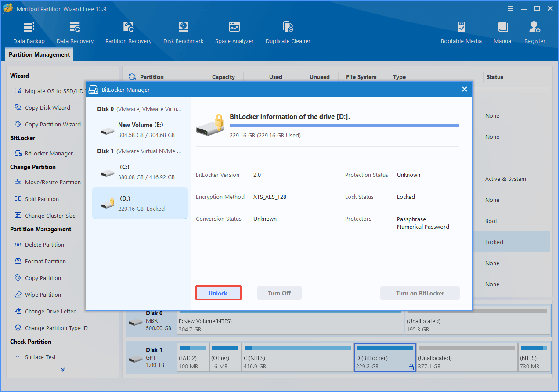
Task: Select 377.1 GB Unallocated block on Disk 1
Action: point(467,357)
